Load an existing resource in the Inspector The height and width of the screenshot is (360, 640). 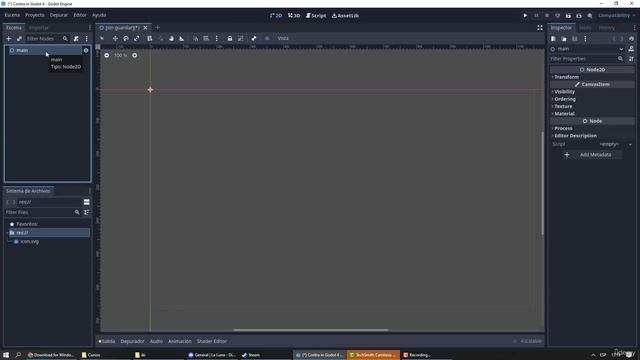click(564, 39)
